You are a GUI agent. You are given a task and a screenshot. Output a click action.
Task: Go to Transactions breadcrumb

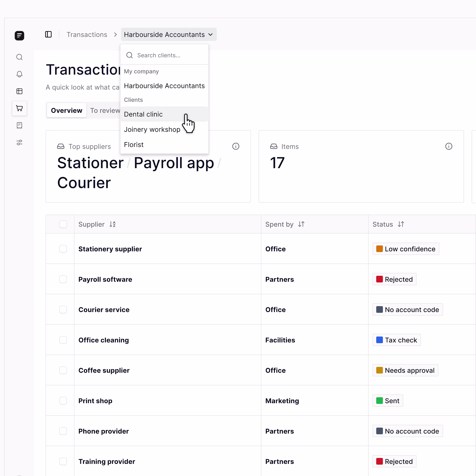tap(87, 34)
